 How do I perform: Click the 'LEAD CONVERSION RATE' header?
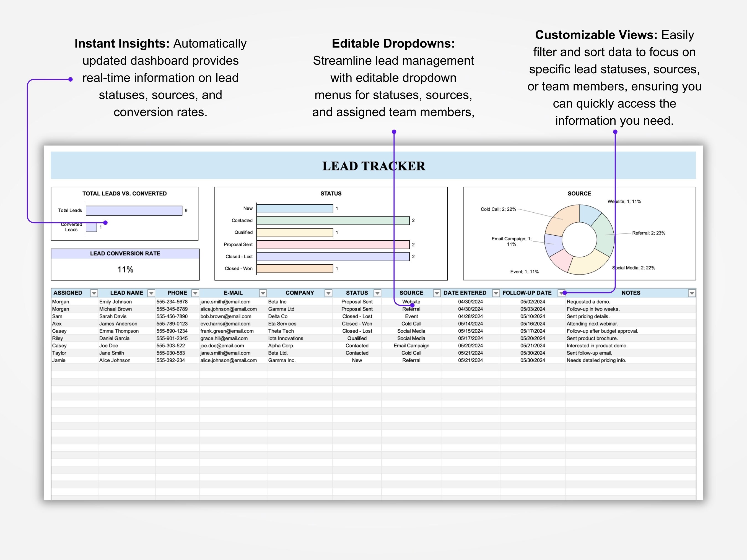125,254
